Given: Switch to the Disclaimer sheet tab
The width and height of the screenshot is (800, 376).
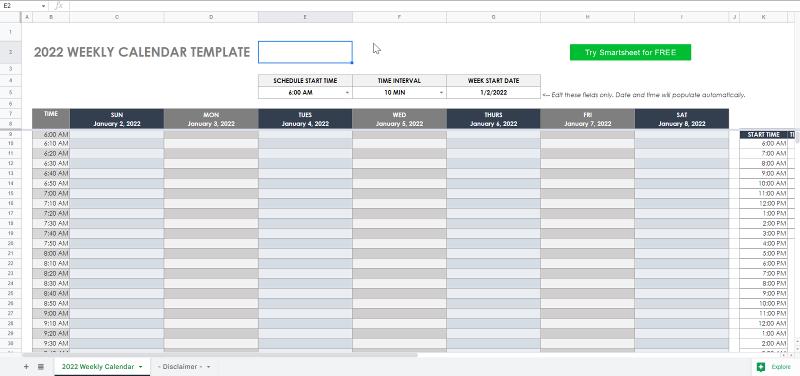Looking at the screenshot, I should 180,367.
